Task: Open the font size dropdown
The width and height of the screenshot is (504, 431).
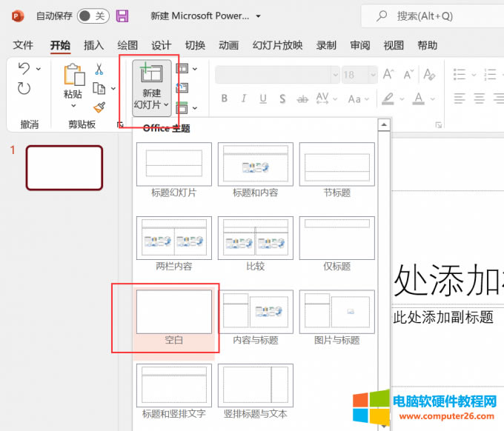Action: coord(371,75)
